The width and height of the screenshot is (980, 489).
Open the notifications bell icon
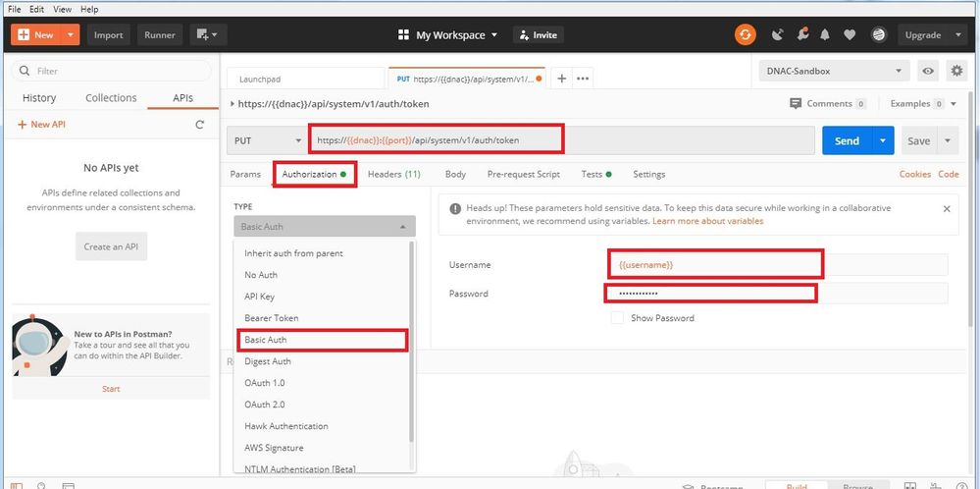click(x=825, y=35)
